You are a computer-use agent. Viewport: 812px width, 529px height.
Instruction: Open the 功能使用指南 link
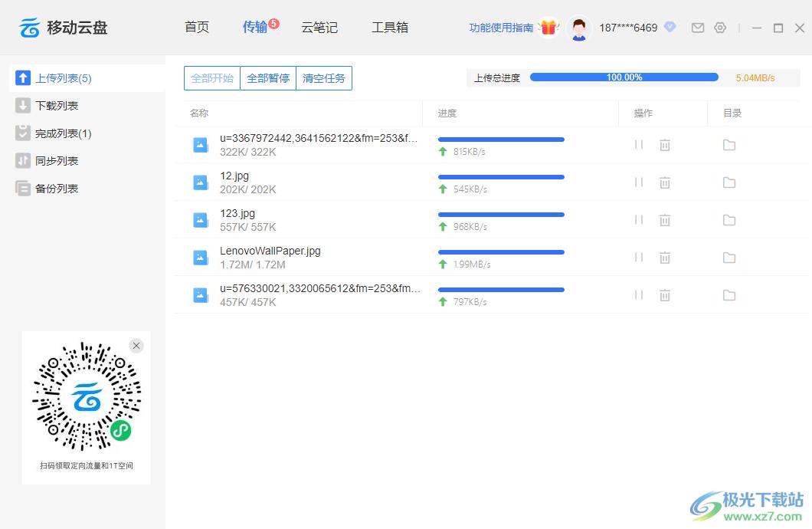pos(501,28)
